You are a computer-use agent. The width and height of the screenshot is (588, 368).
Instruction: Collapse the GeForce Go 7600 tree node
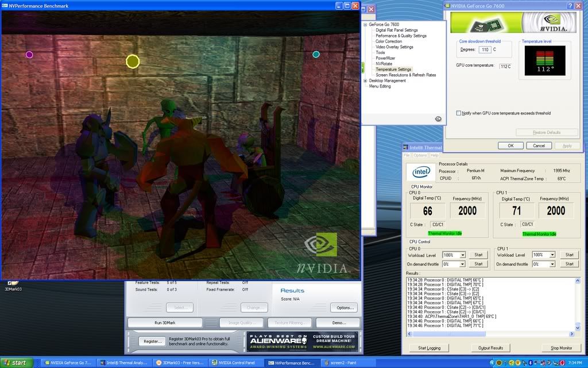pyautogui.click(x=365, y=24)
